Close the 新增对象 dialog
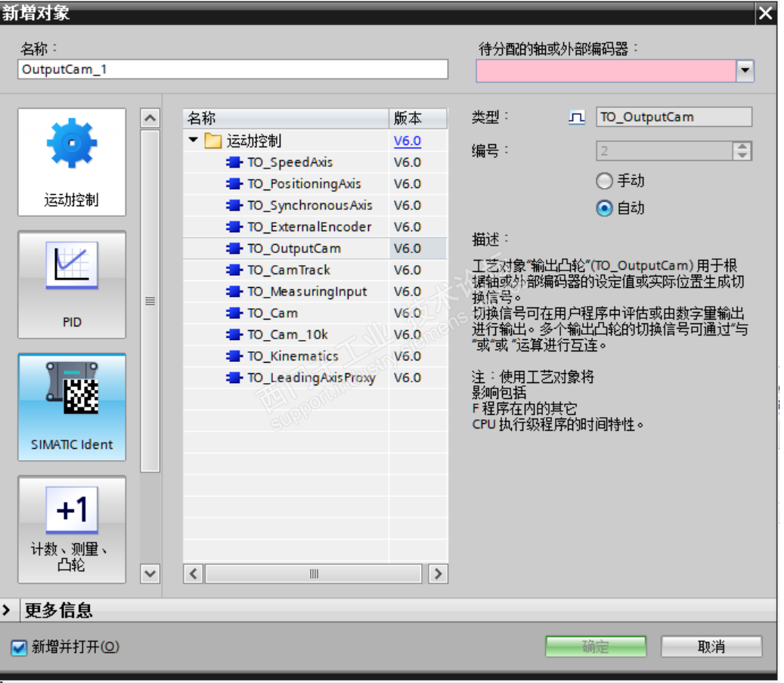This screenshot has width=784, height=683. [x=765, y=13]
